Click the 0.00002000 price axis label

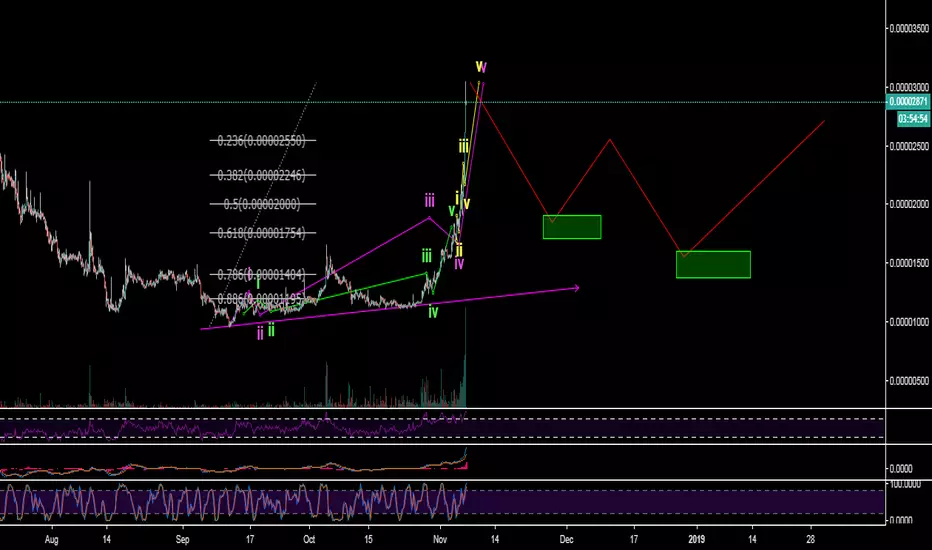click(x=909, y=205)
